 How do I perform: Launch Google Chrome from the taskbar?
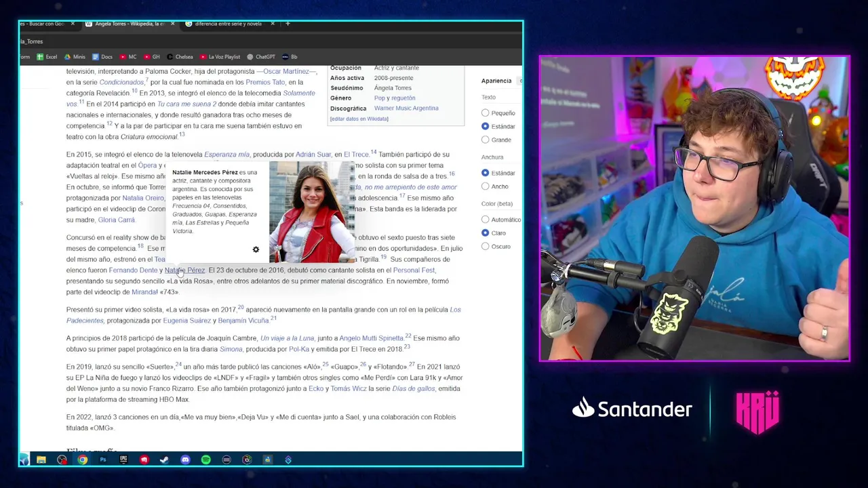(82, 460)
